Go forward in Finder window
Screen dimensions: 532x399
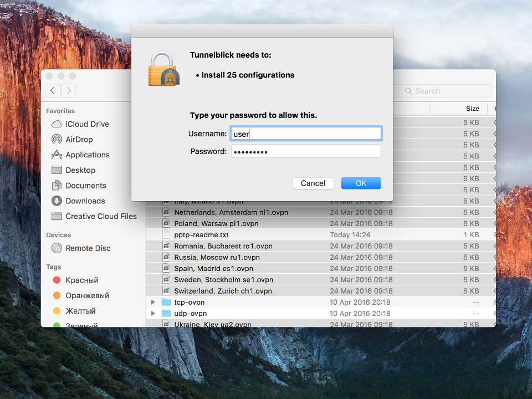pos(69,90)
